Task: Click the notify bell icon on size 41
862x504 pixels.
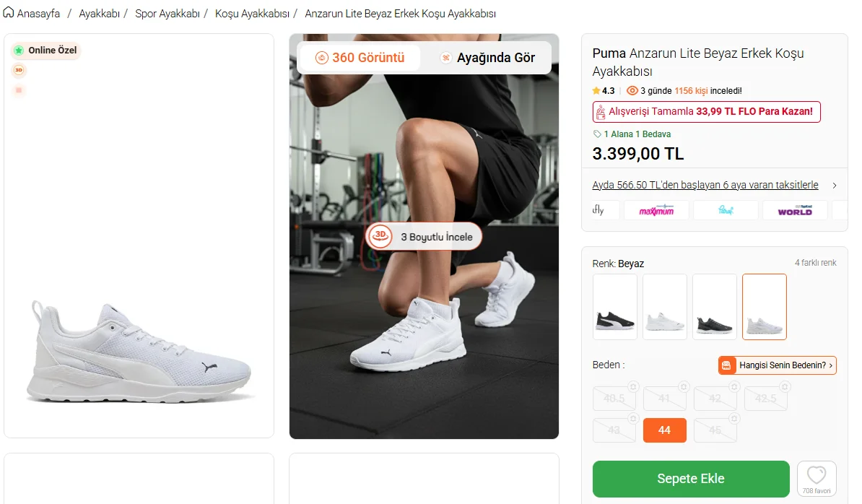Action: pos(684,387)
